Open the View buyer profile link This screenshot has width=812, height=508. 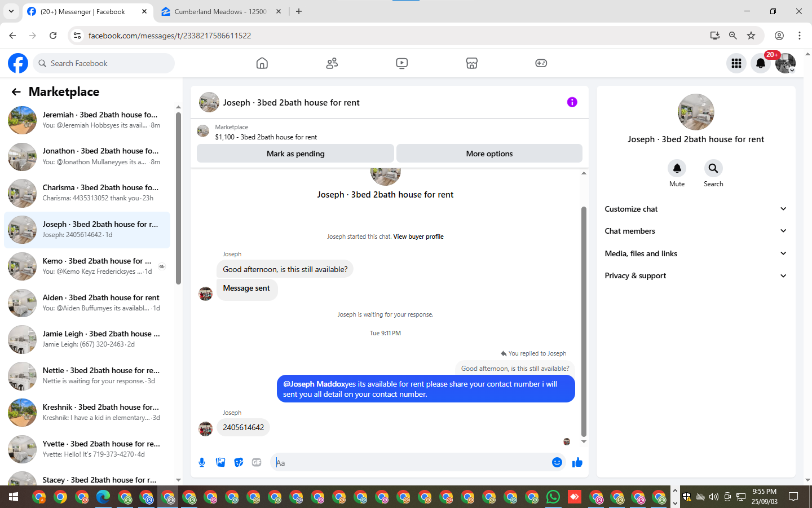pos(418,237)
